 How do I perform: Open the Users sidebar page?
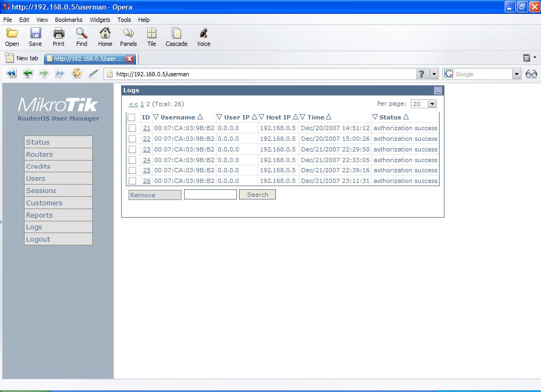(58, 178)
